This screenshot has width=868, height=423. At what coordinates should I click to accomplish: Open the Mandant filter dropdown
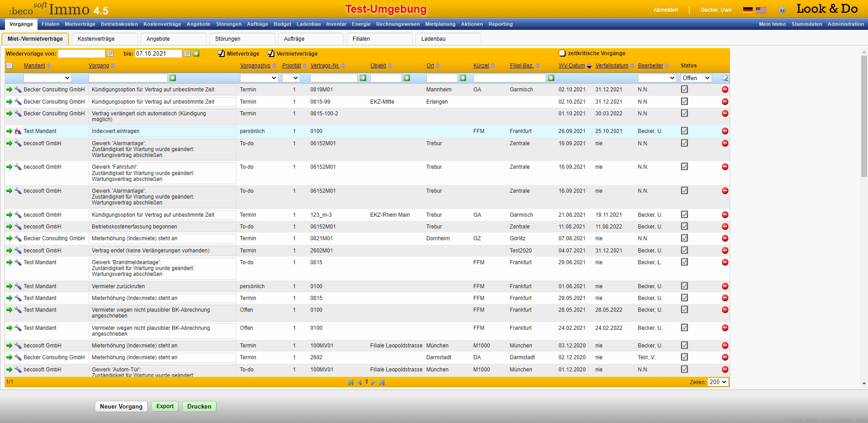[x=47, y=78]
